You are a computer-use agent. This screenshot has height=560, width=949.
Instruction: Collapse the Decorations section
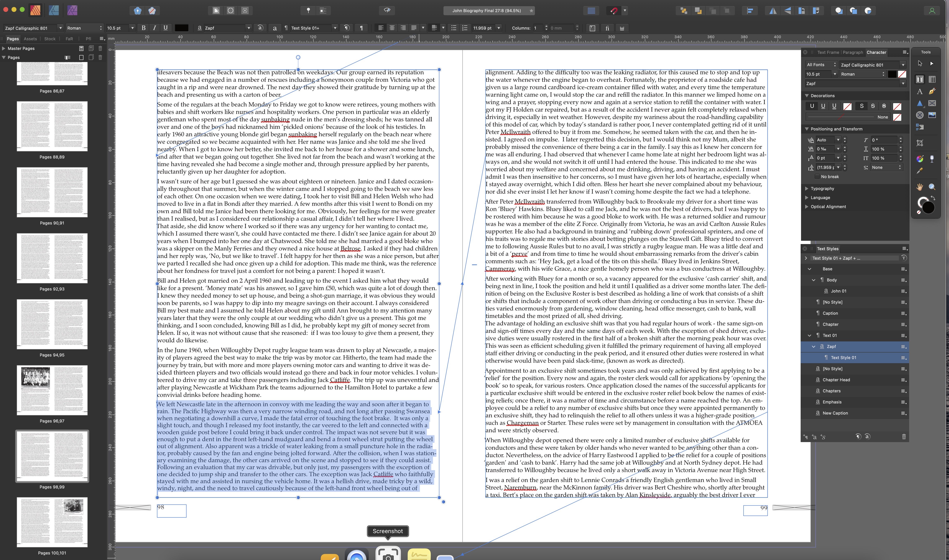[x=807, y=96]
